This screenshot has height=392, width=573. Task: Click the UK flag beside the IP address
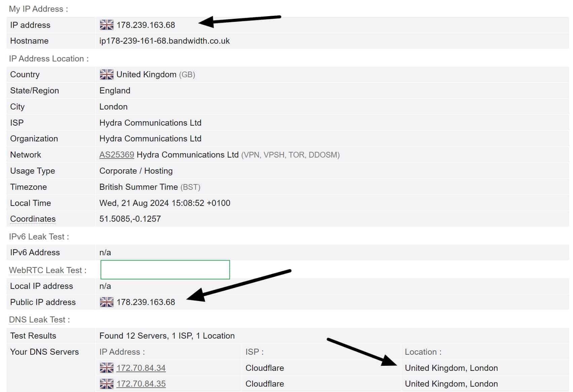107,25
